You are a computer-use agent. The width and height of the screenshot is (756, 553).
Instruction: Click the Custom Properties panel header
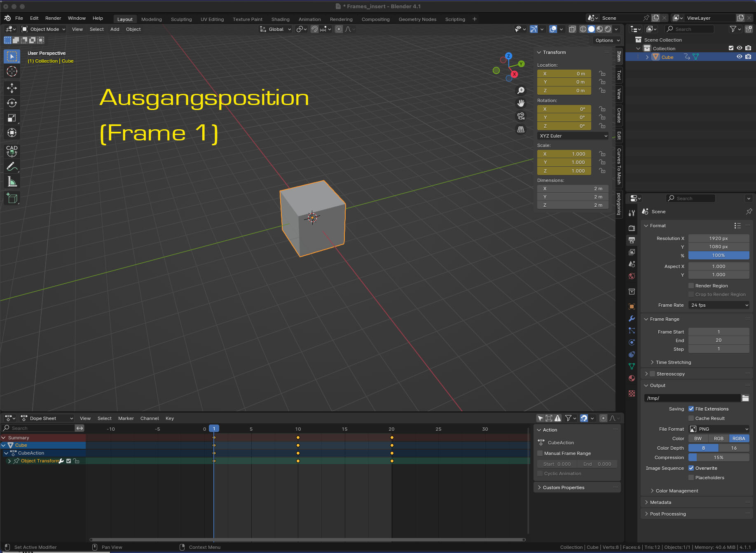(577, 488)
